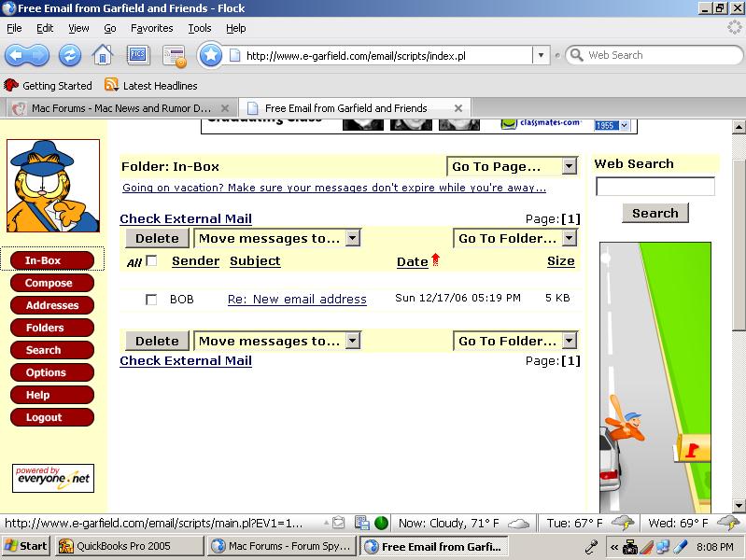Open the File menu
Image resolution: width=746 pixels, height=560 pixels.
[14, 28]
